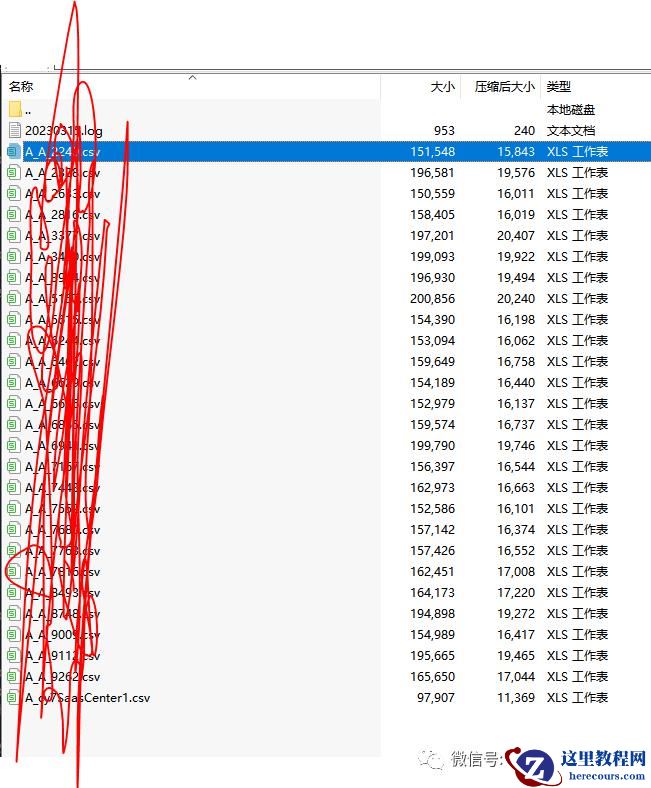Click the compressed size value 16,011
Image resolution: width=651 pixels, height=788 pixels.
(516, 193)
